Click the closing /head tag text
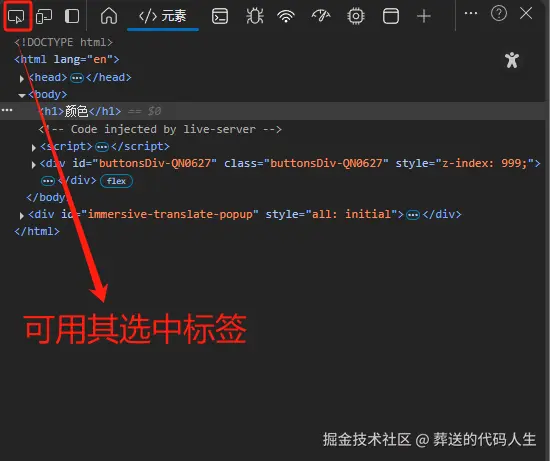This screenshot has height=461, width=550. point(109,78)
